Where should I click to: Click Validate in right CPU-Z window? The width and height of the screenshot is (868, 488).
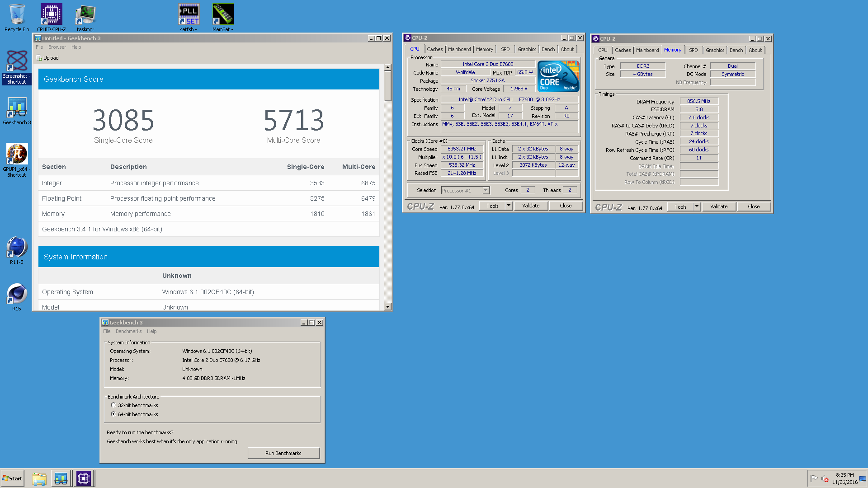tap(719, 206)
